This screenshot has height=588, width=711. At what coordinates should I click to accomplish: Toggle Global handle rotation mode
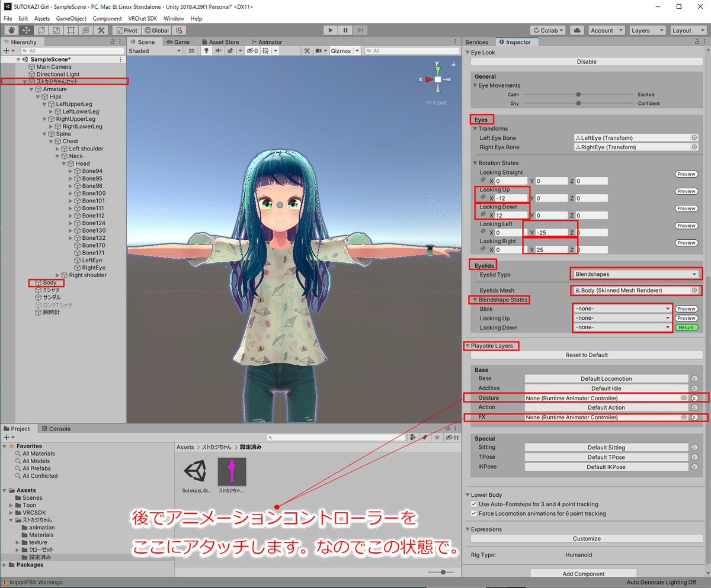point(156,30)
